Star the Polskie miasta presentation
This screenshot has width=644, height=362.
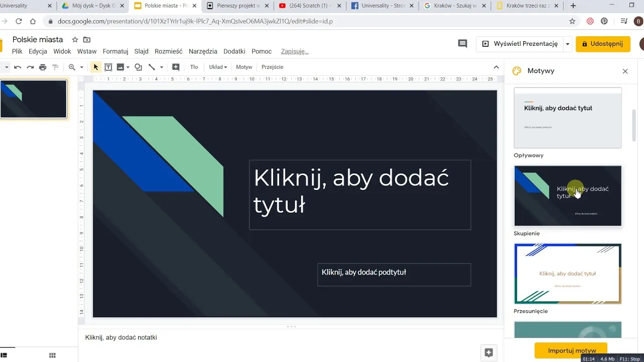coord(75,40)
